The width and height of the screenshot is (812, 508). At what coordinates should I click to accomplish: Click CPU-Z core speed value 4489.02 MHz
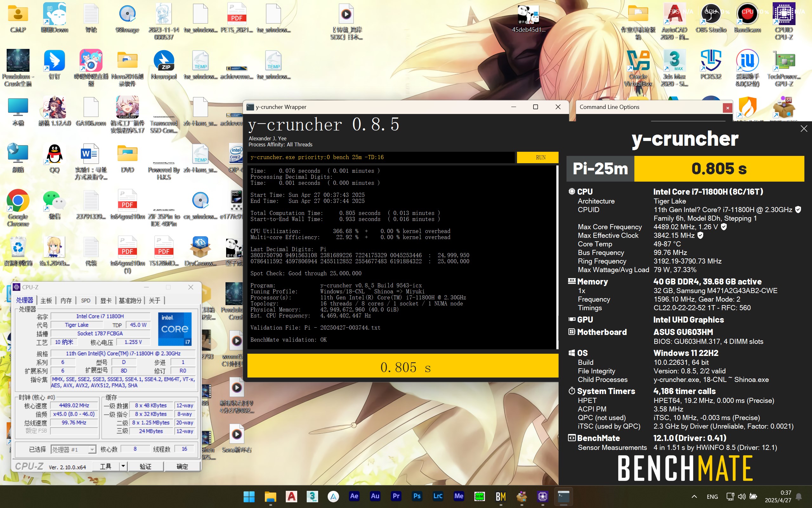coord(74,405)
